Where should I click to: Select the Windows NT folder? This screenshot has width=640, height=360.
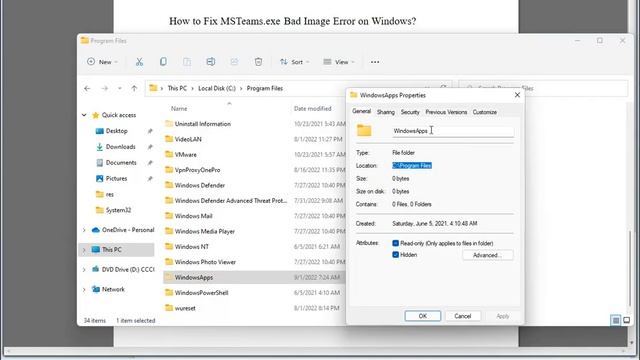pyautogui.click(x=255, y=247)
